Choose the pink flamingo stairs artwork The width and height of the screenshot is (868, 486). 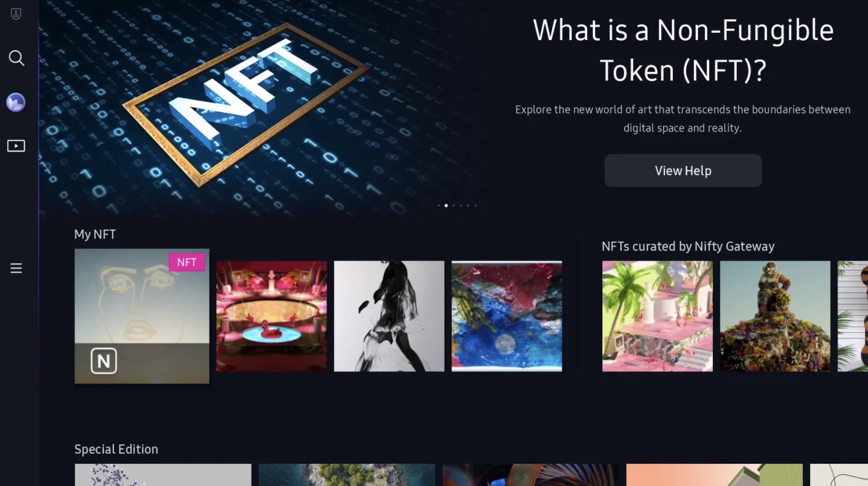click(657, 316)
